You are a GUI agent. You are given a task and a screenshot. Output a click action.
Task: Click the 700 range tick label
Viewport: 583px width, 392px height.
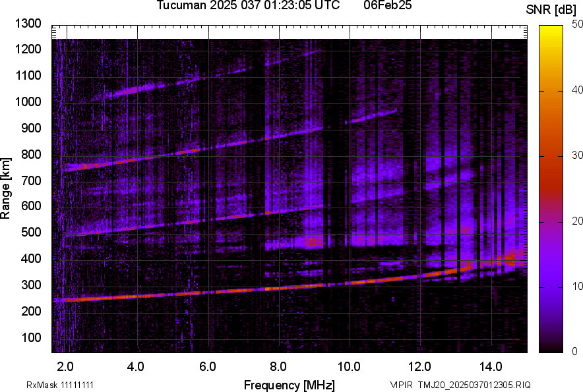click(32, 181)
